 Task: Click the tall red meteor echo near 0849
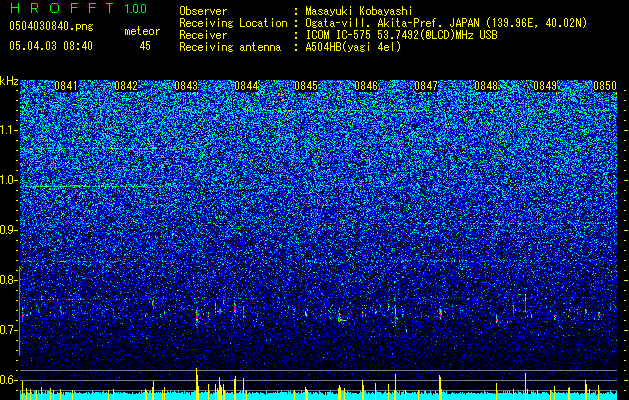tap(525, 304)
